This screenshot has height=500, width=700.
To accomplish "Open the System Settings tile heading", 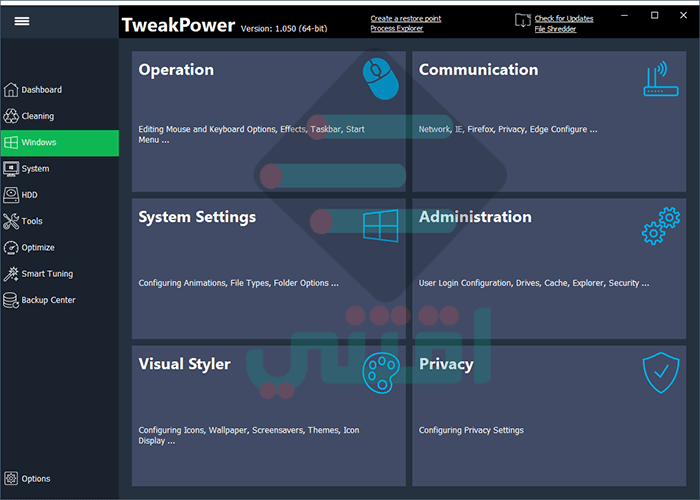I will tap(197, 217).
